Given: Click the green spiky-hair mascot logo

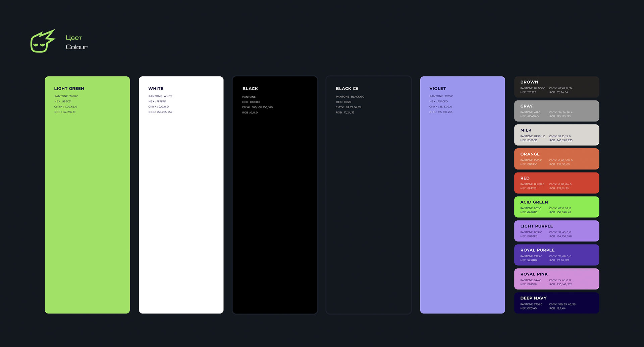Looking at the screenshot, I should coord(43,41).
